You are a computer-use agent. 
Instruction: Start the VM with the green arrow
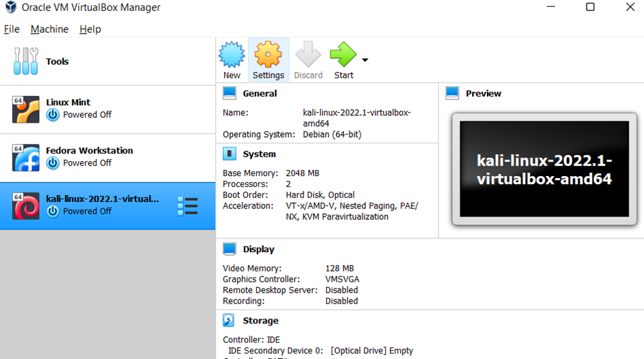[343, 54]
